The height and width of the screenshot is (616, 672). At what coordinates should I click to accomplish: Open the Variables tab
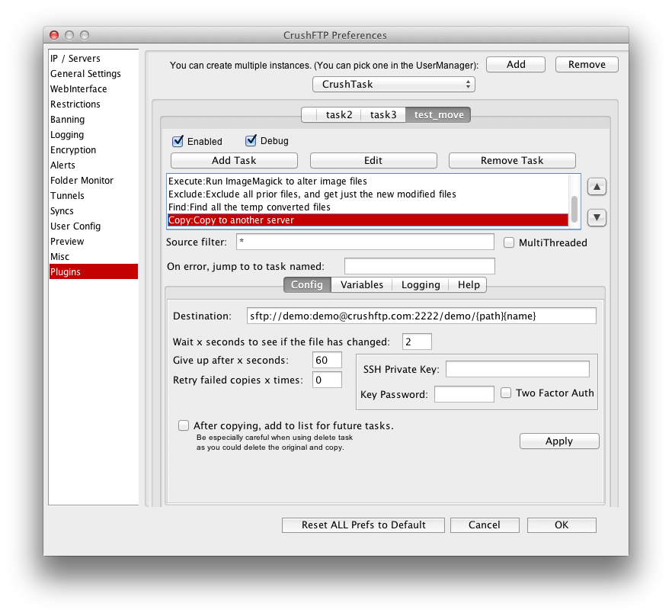tap(362, 285)
